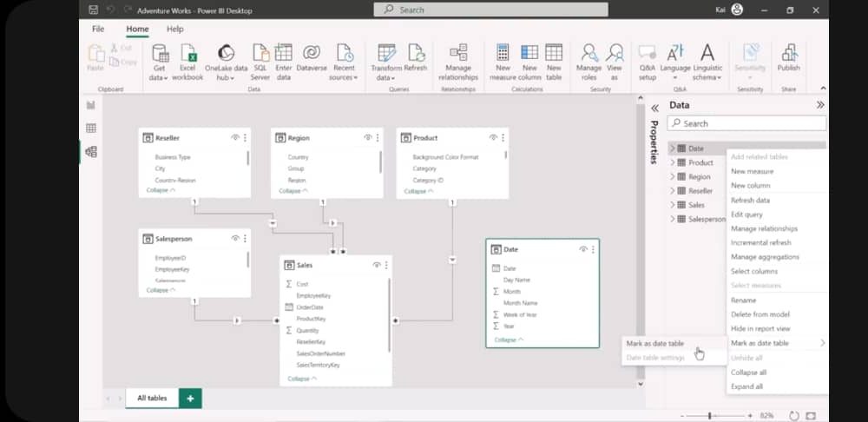The image size is (868, 422).
Task: Open the Get data button
Action: click(x=159, y=63)
